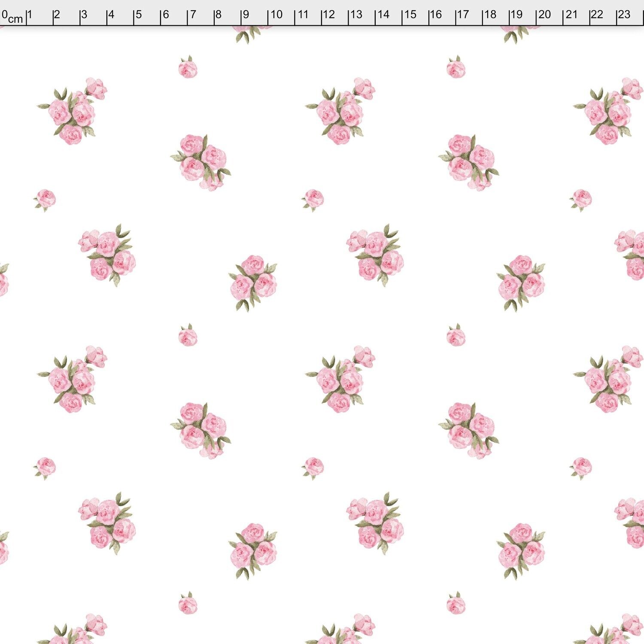Screen dimensions: 644x644
Task: Select the 22 cm ruler mark
Action: click(597, 15)
